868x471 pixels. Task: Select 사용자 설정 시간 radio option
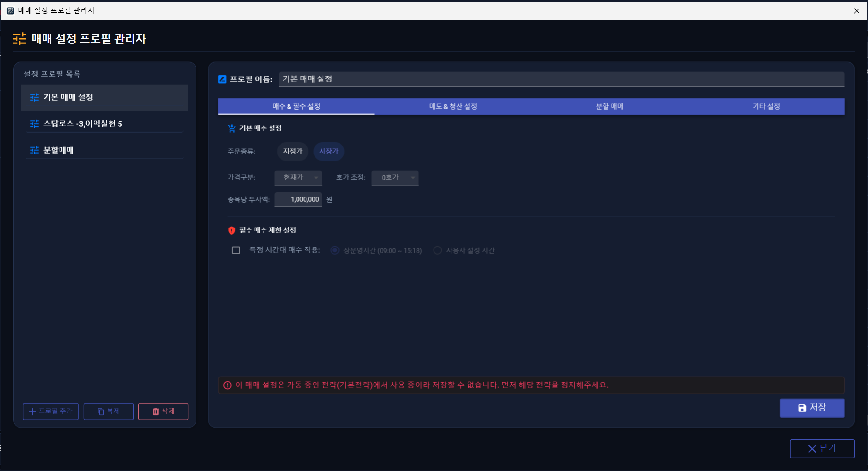coord(437,250)
